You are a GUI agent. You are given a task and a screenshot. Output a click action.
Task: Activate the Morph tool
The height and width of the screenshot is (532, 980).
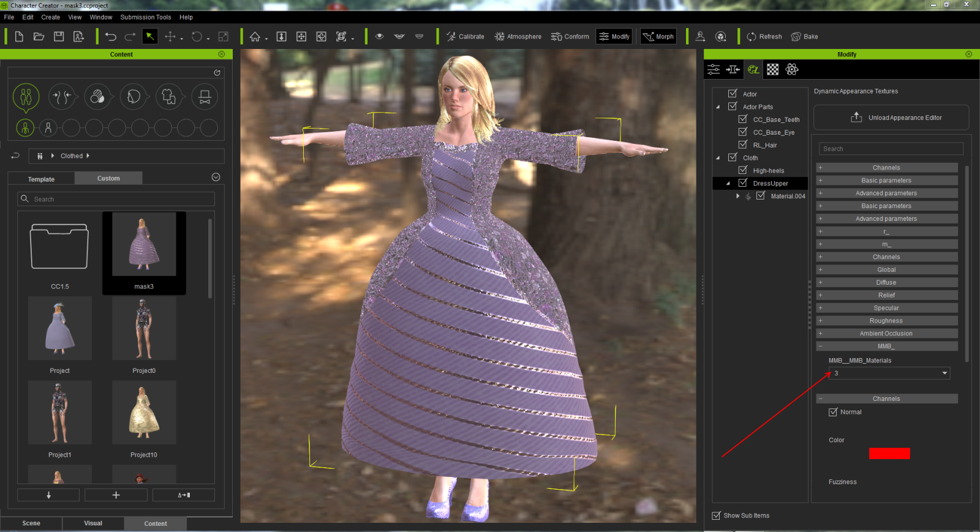coord(658,37)
